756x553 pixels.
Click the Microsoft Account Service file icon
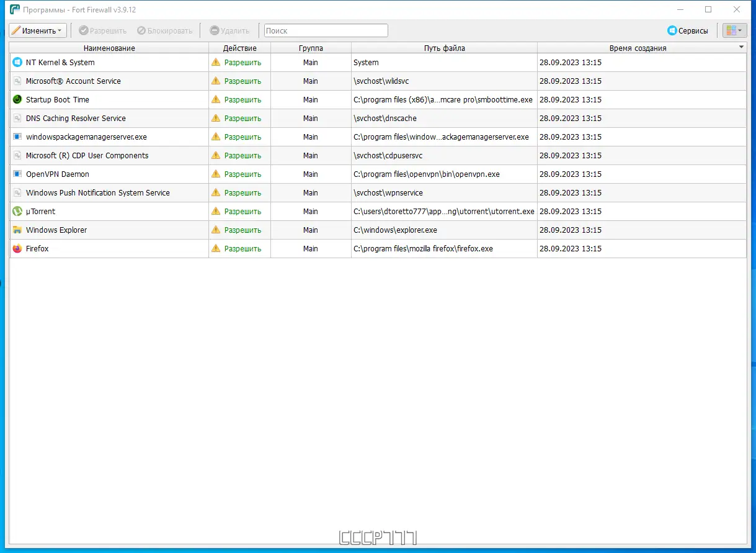[x=17, y=81]
